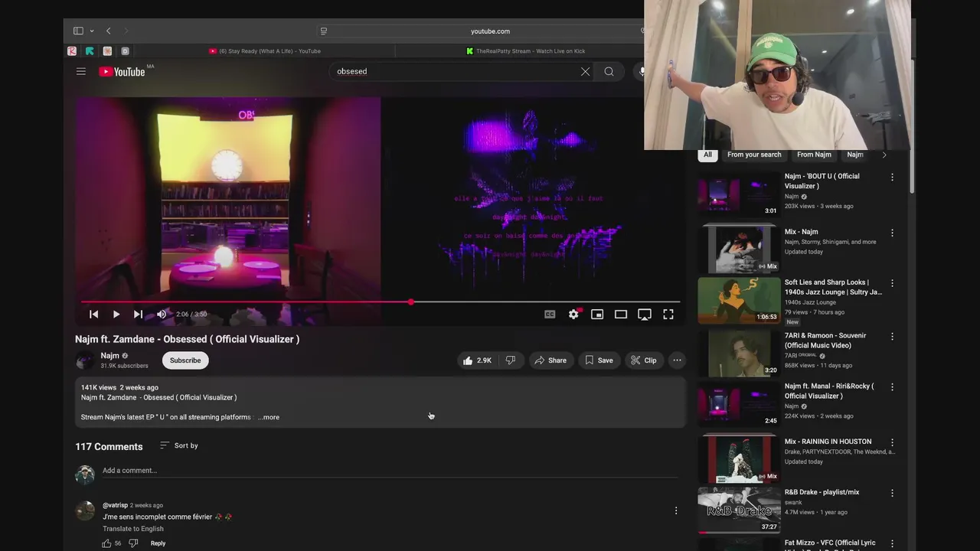Click the Add a comment field
Screen dimensions: 980x551
click(390, 471)
